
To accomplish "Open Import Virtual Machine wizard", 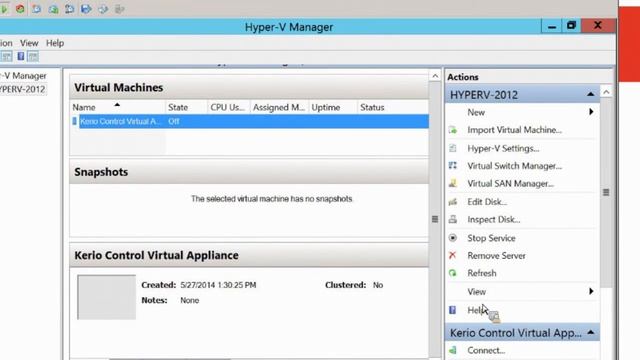I will tap(514, 130).
